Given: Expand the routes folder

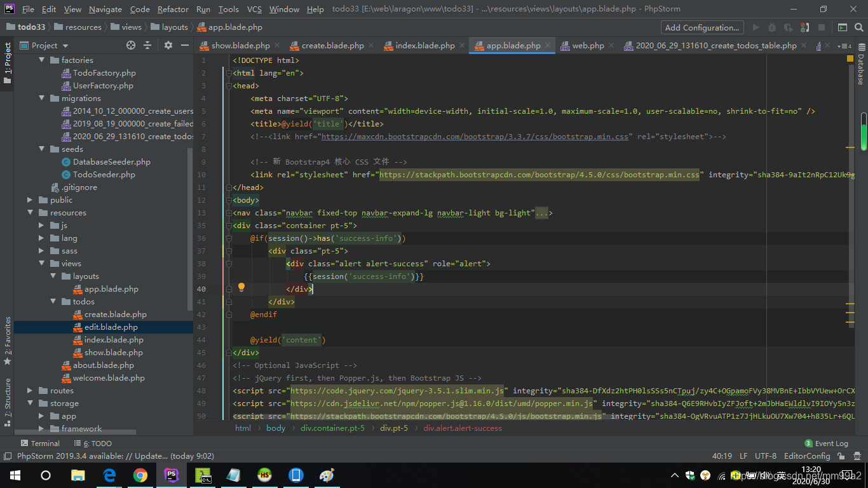Looking at the screenshot, I should coord(31,390).
